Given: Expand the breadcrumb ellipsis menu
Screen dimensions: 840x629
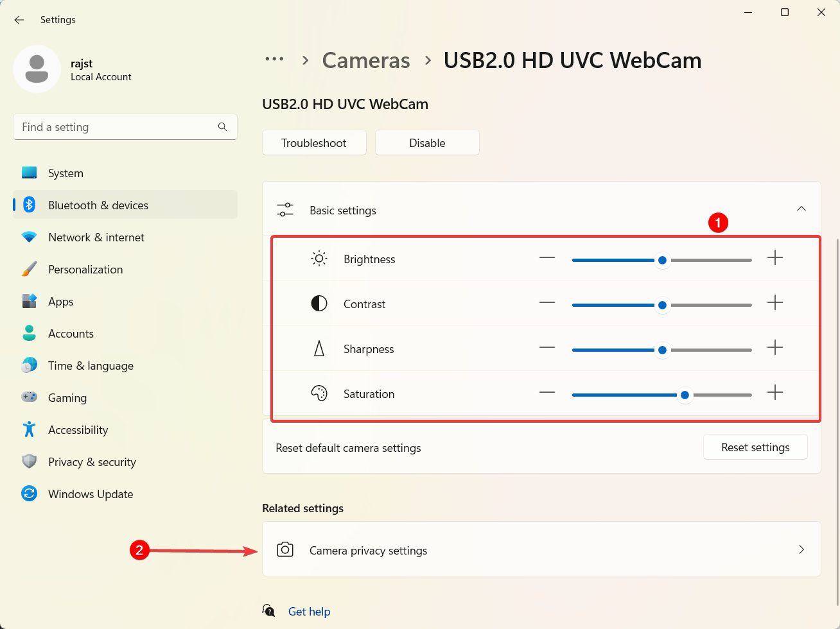Looking at the screenshot, I should pyautogui.click(x=274, y=59).
